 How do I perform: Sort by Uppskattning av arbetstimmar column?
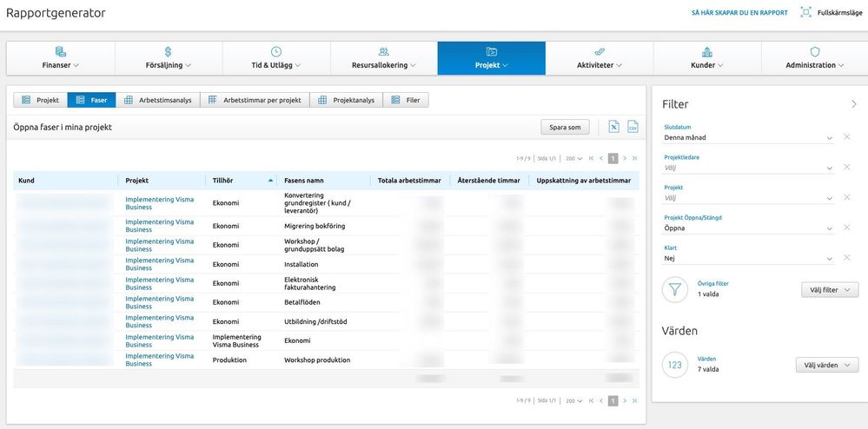click(x=584, y=181)
